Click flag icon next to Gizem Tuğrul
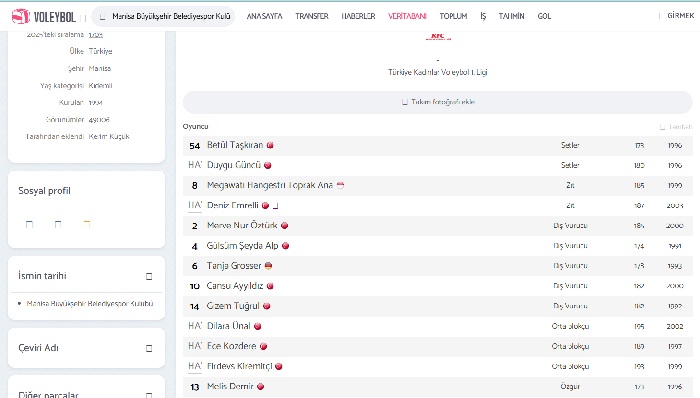Image resolution: width=700 pixels, height=398 pixels. coord(267,306)
